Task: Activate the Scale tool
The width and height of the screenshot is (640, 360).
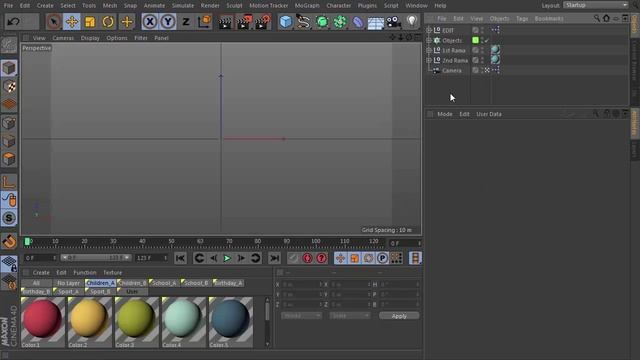Action: [90, 22]
